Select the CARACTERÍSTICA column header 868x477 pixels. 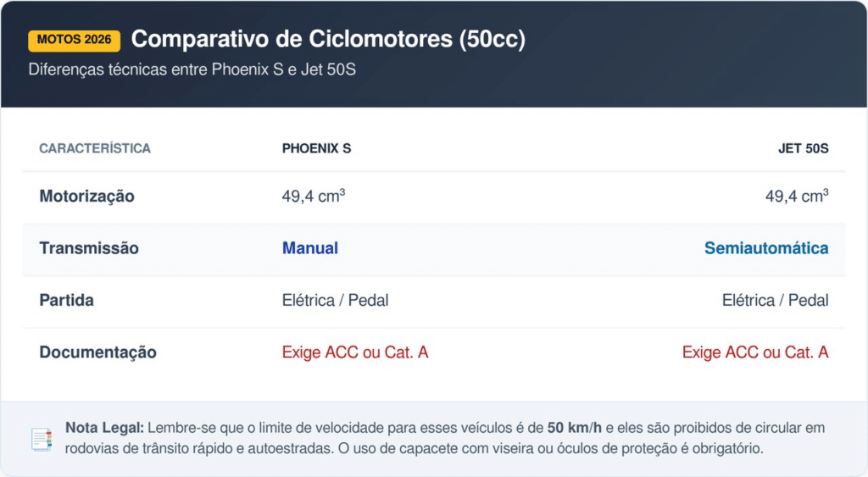95,148
